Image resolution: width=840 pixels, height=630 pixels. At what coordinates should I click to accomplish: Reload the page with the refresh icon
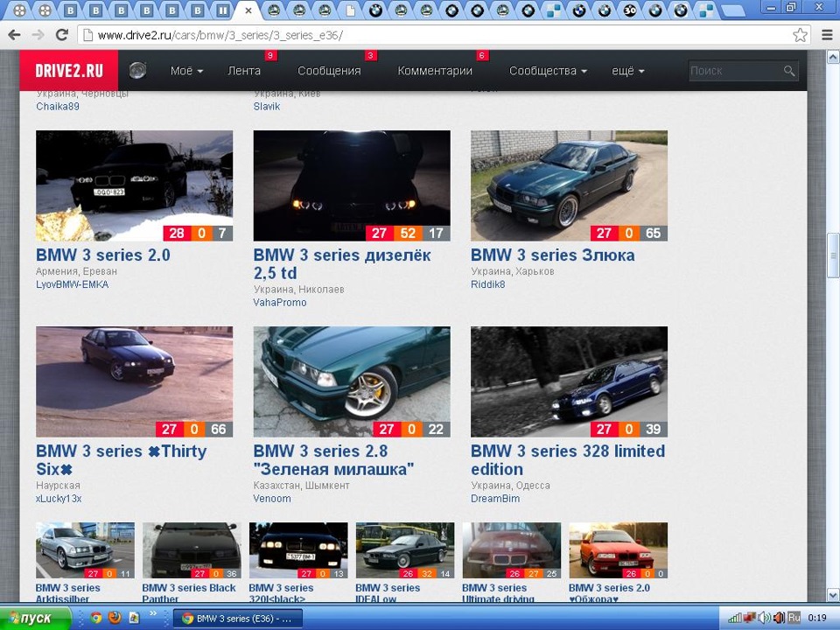point(61,35)
